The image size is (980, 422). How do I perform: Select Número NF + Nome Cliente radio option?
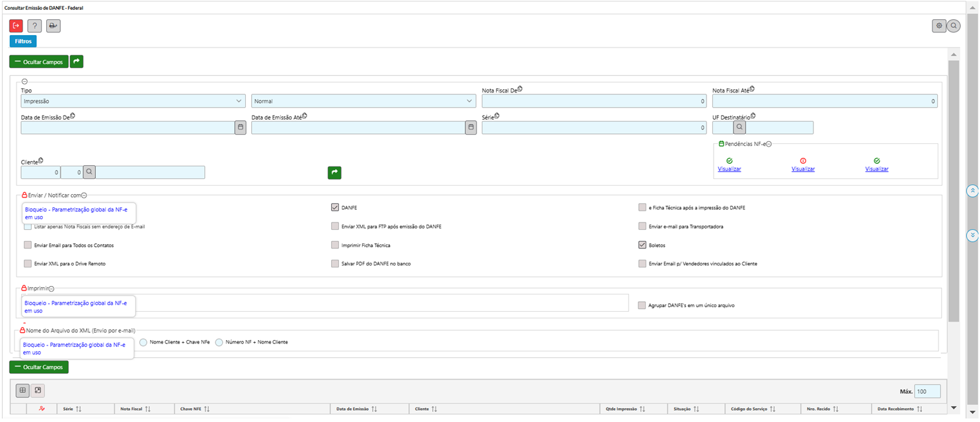(219, 342)
